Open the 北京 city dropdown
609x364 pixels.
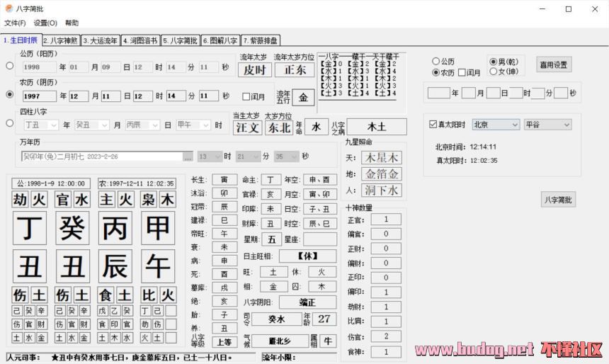[496, 125]
